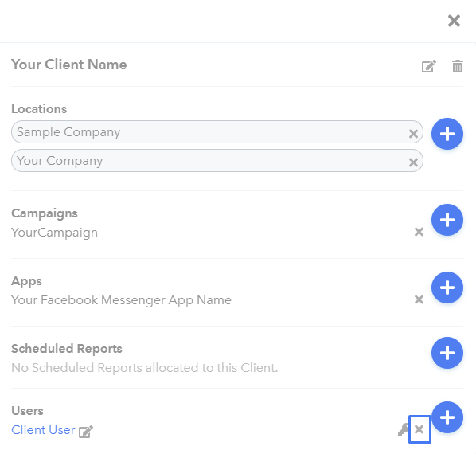This screenshot has width=476, height=454.
Task: Remove the Sample Company location
Action: [x=413, y=134]
